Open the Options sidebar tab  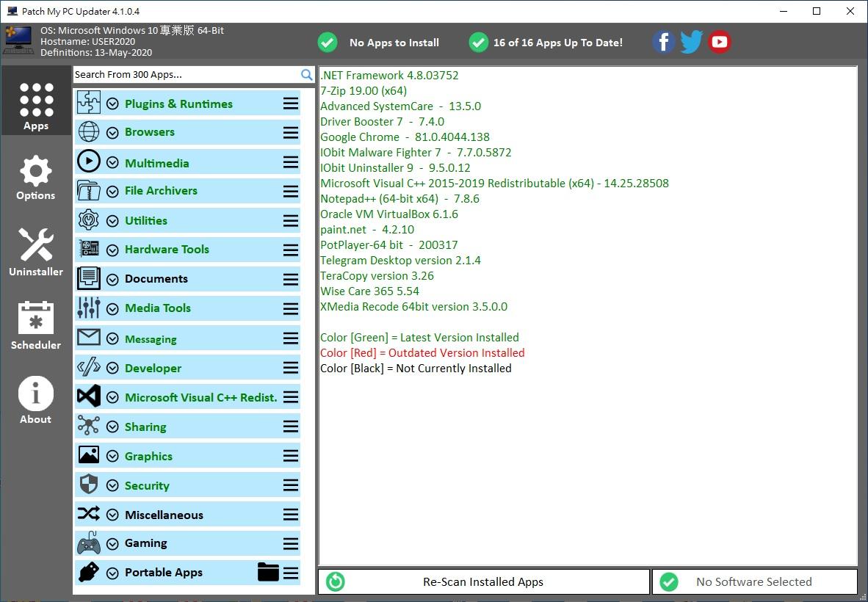pyautogui.click(x=36, y=177)
